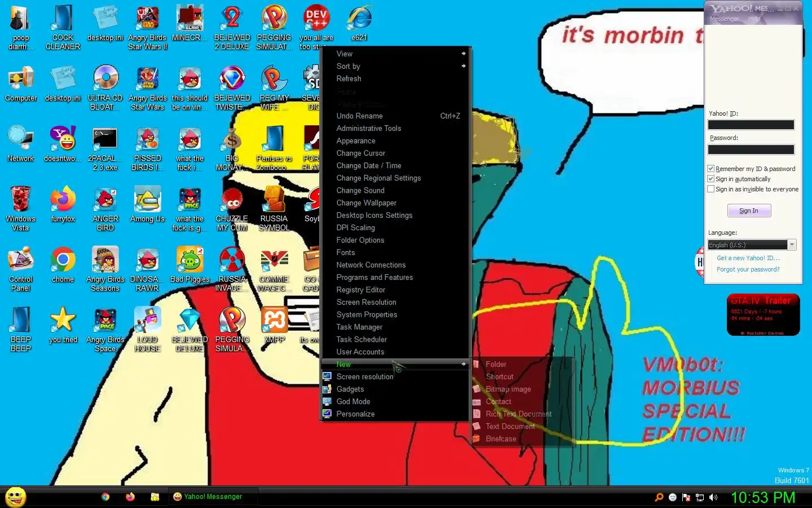Viewport: 812px width, 508px height.
Task: Open Task Manager from context menu
Action: pos(395,327)
